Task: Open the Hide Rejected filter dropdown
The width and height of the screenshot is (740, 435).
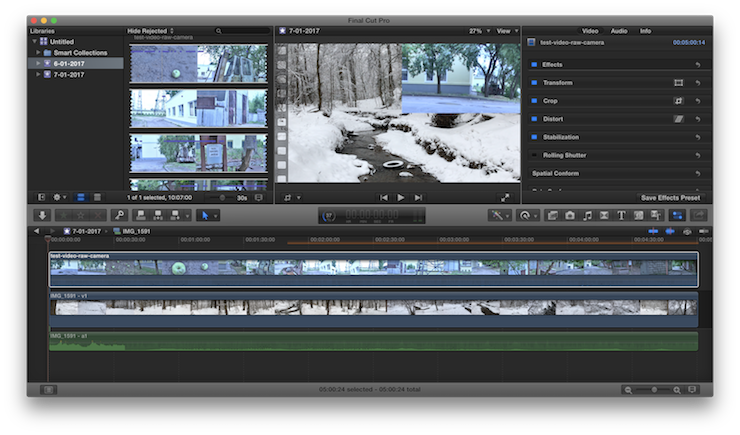Action: (x=151, y=31)
